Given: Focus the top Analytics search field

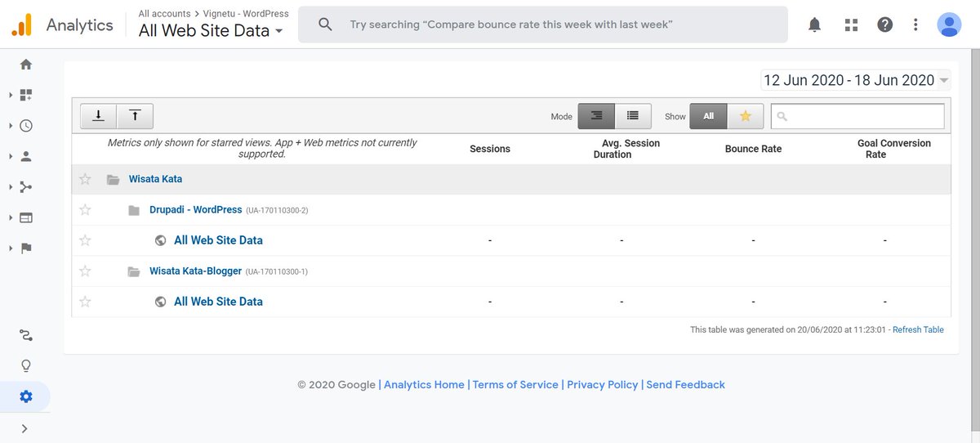Looking at the screenshot, I should tap(542, 25).
